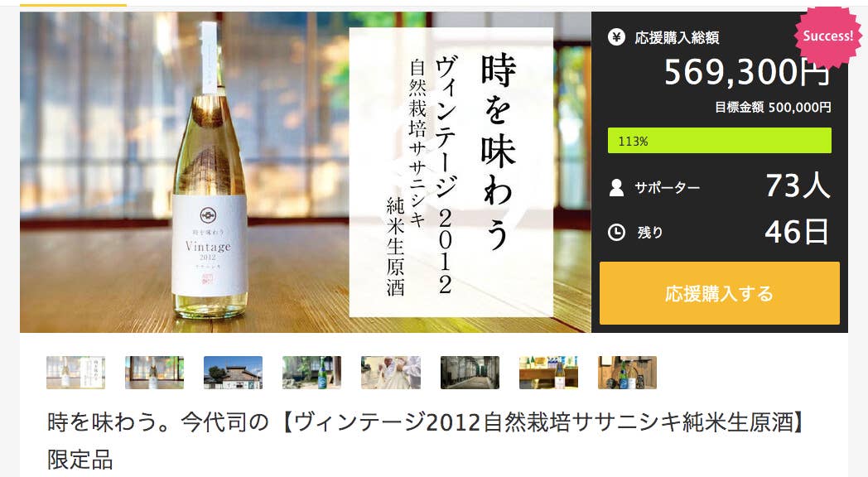Viewport: 868px width, 477px height.
Task: Select the last thumbnail with bottle on wood
Action: (627, 373)
